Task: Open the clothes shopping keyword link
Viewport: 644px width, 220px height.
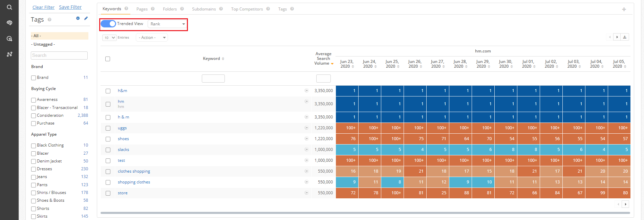Action: [x=134, y=171]
